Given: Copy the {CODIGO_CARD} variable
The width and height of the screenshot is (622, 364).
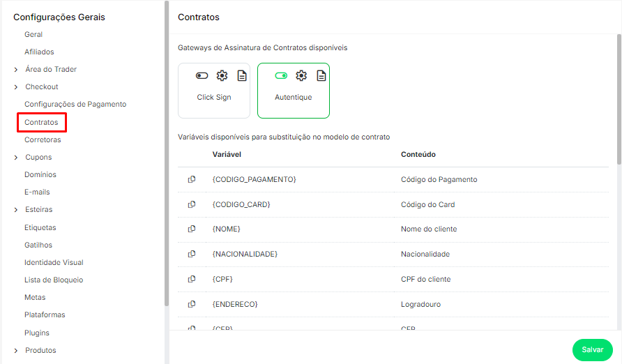Looking at the screenshot, I should tap(192, 204).
